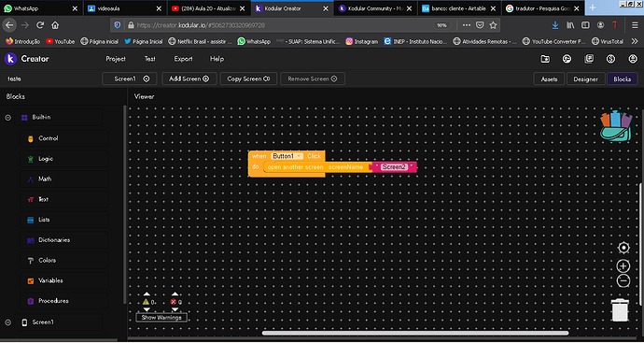Open the Firefox hamburger menu
The height and width of the screenshot is (343, 644).
pos(635,25)
